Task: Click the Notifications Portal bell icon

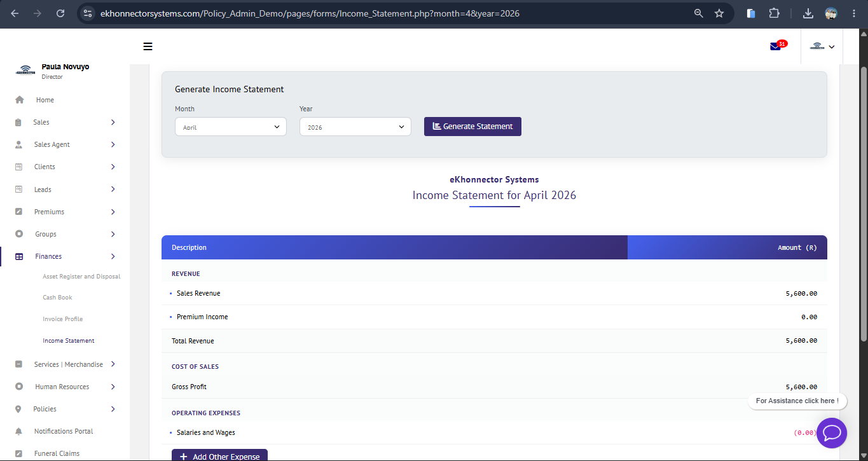Action: [18, 431]
